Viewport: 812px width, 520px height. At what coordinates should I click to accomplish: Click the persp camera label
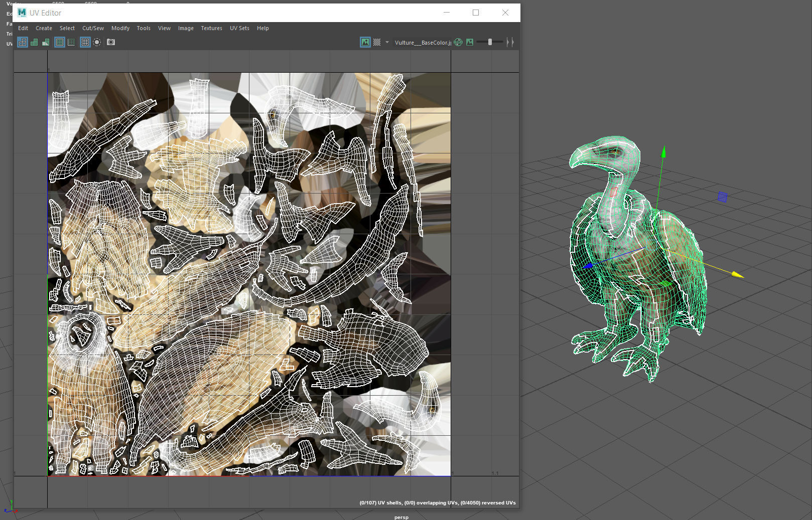401,517
